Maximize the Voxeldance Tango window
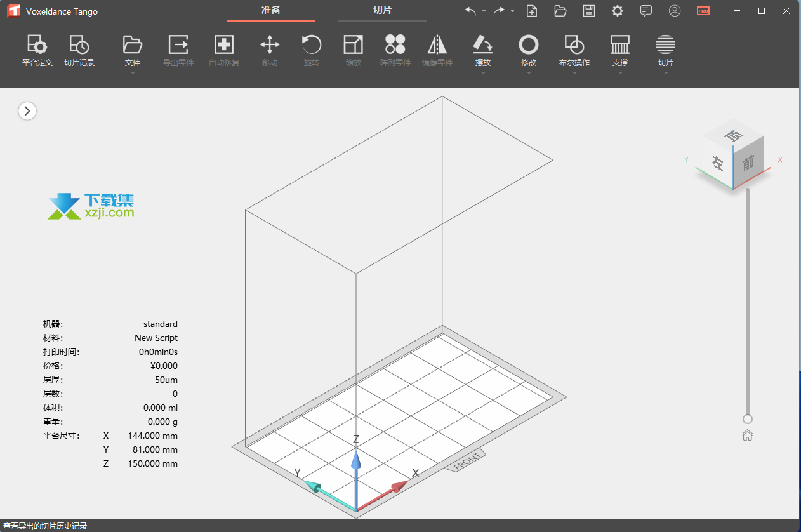 [x=762, y=11]
